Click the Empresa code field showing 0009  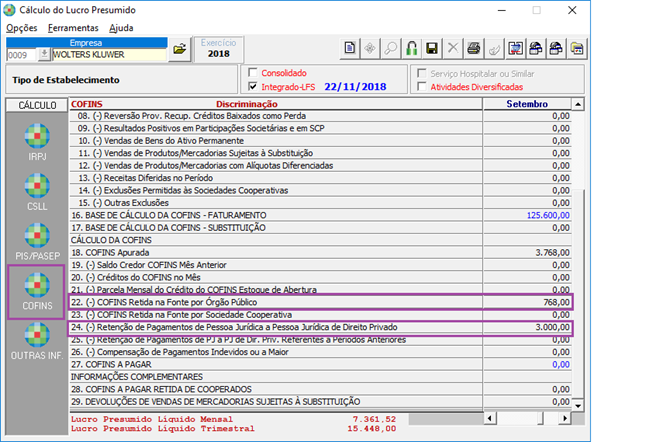tap(22, 55)
